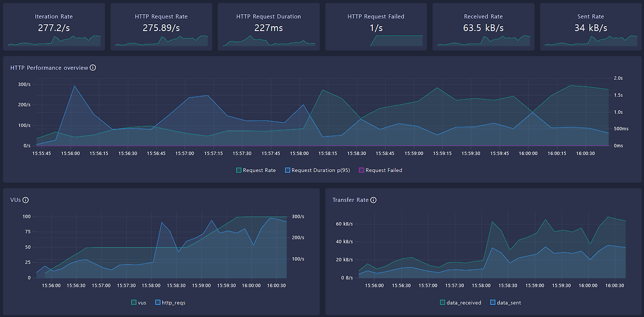Select the http_reqs legend label
644x317 pixels.
(174, 303)
